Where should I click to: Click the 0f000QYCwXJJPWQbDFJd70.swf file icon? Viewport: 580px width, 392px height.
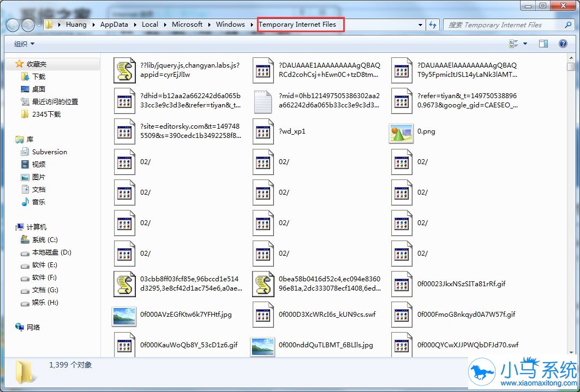(402, 345)
